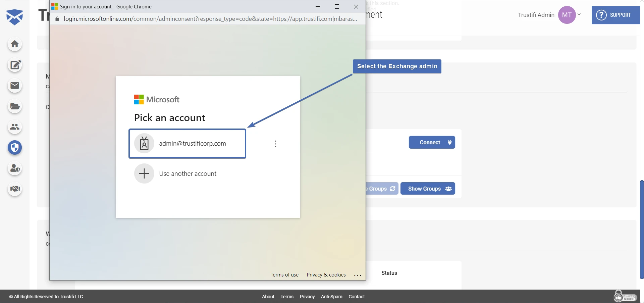Open the Terms of use link
644x303 pixels.
(284, 274)
